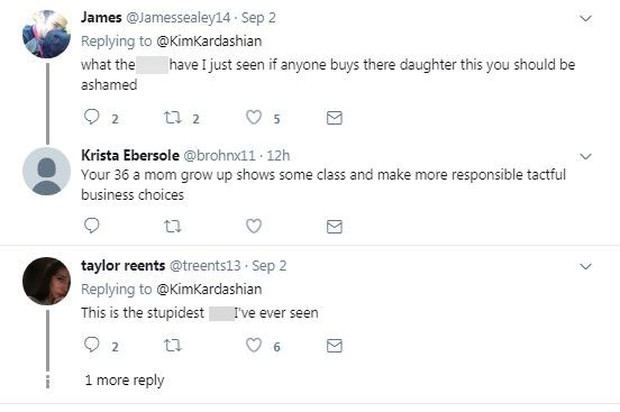
Task: Share taylor reents's tweet by message
Action: 335,345
